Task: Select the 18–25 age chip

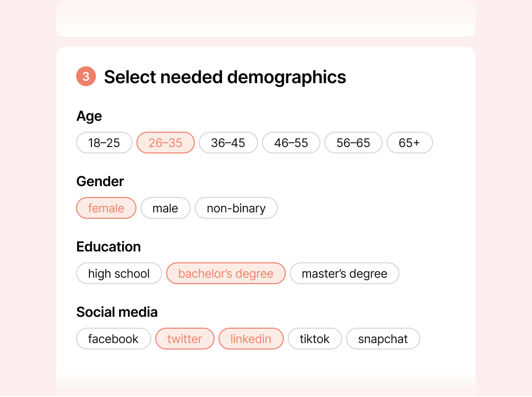Action: 104,143
